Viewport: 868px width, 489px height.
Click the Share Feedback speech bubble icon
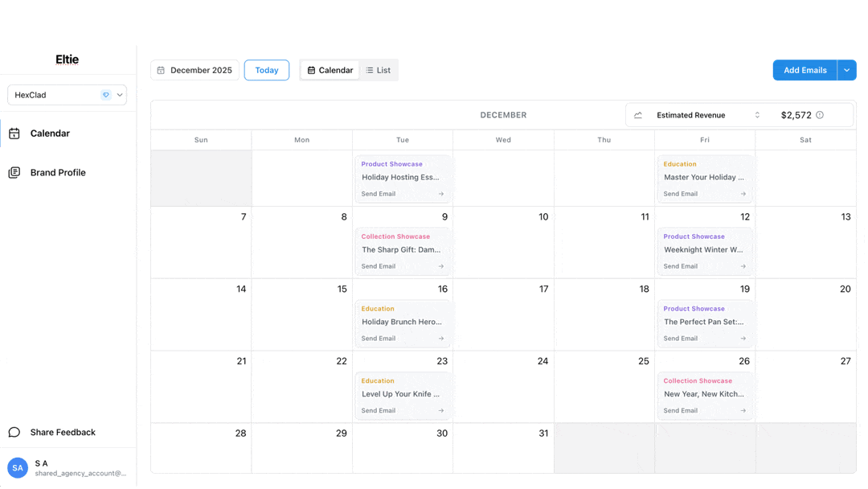click(14, 432)
